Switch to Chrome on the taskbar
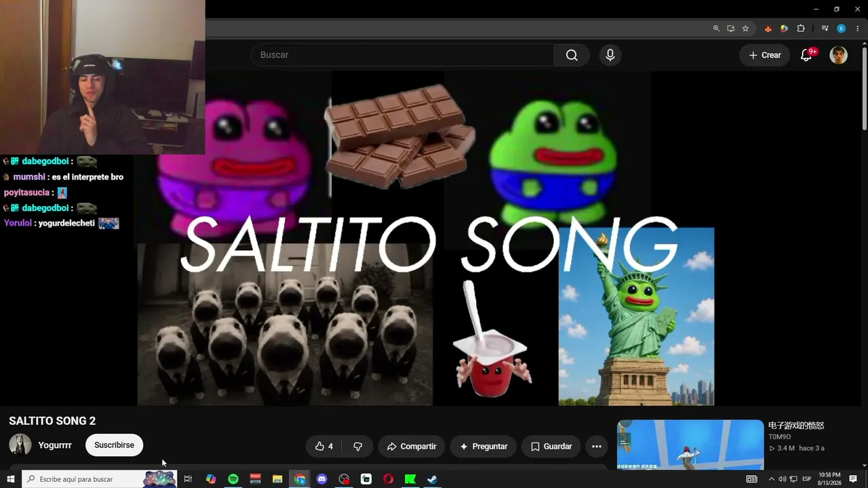 pyautogui.click(x=300, y=479)
